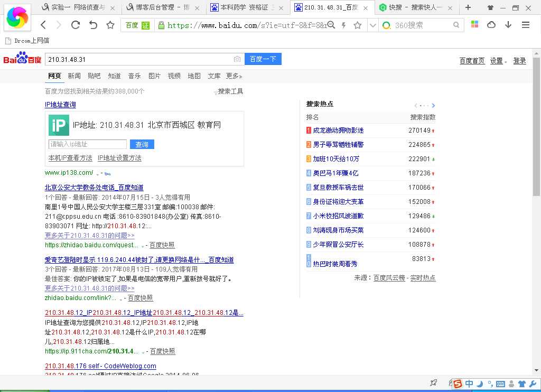Expand the arrow beside https://zhidao.baidu.com/quest...
Viewport: 541px width, 392px height.
[x=143, y=246]
